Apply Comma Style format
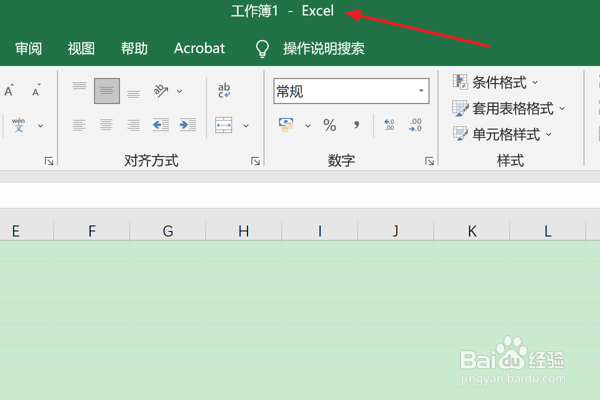This screenshot has width=600, height=400. 357,125
